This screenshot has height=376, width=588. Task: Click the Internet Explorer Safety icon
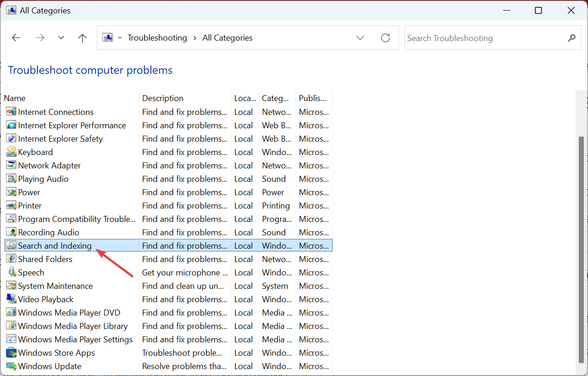point(11,138)
